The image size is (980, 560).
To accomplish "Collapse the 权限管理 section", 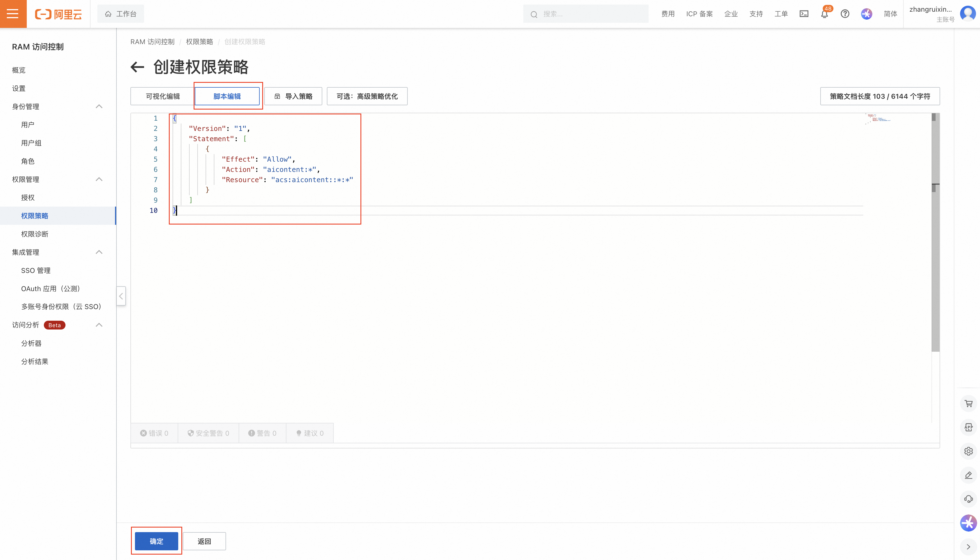I will [99, 179].
